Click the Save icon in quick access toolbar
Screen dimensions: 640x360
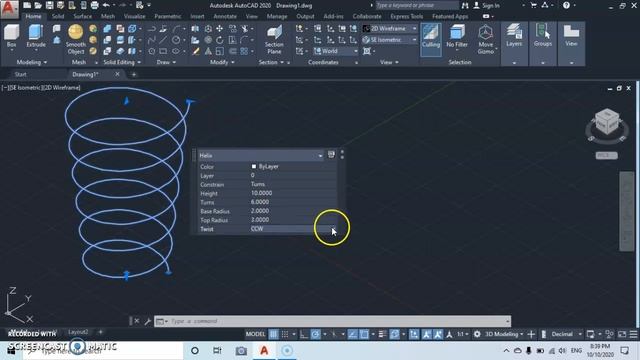click(x=49, y=5)
